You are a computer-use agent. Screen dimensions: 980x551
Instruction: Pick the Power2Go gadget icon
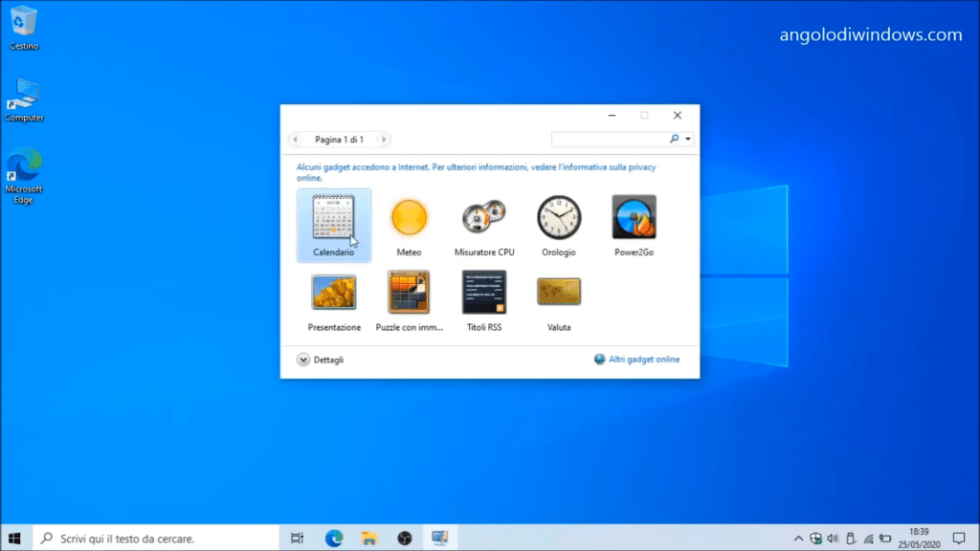pyautogui.click(x=634, y=217)
